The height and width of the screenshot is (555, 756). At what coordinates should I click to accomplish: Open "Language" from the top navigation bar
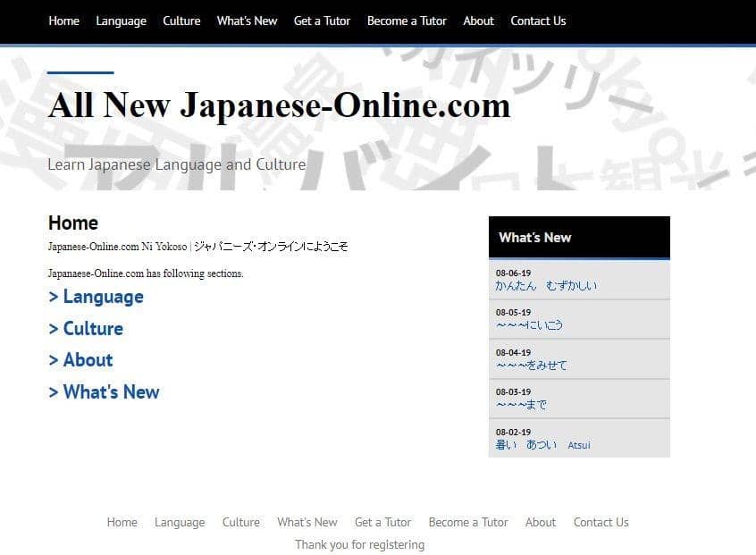coord(121,21)
